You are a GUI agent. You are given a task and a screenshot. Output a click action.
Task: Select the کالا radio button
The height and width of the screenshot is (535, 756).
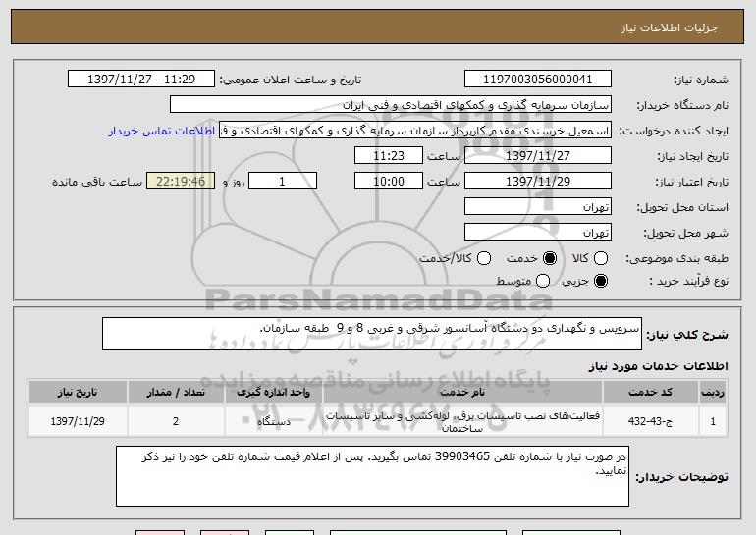[601, 258]
